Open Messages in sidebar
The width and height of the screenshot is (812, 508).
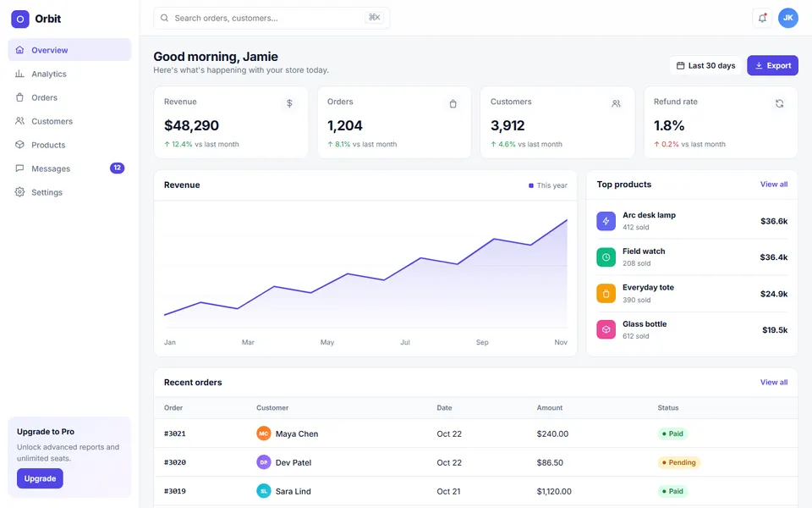[x=69, y=168]
